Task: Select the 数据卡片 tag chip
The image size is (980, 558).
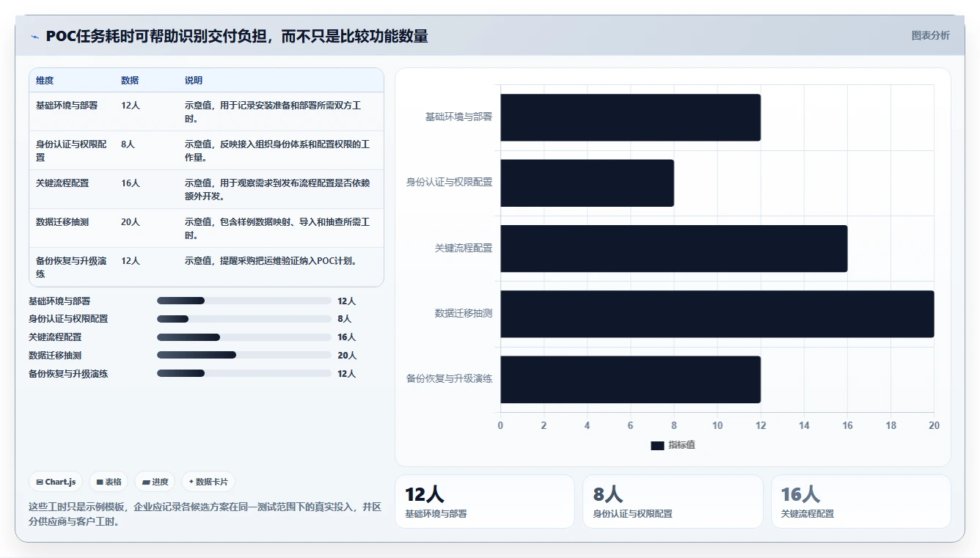Action: tap(208, 482)
